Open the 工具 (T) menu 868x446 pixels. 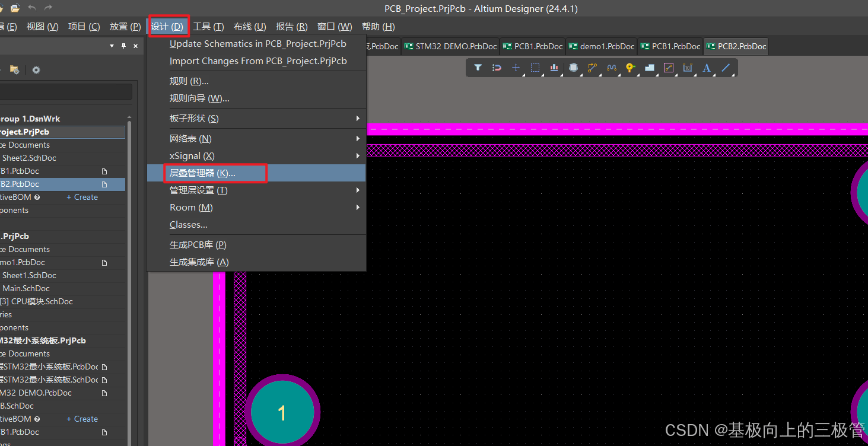click(208, 27)
